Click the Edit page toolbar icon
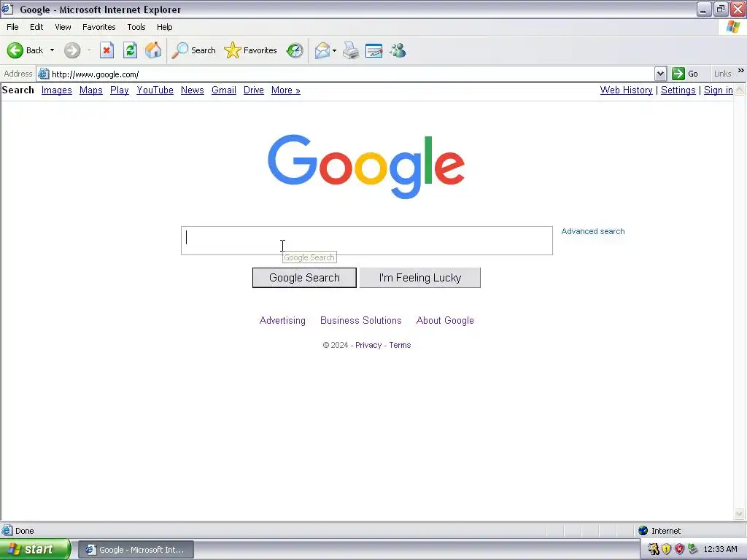Image resolution: width=747 pixels, height=560 pixels. pos(374,50)
